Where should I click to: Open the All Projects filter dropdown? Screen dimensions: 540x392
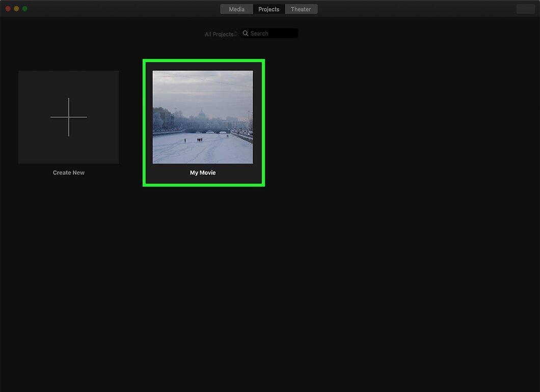[221, 34]
